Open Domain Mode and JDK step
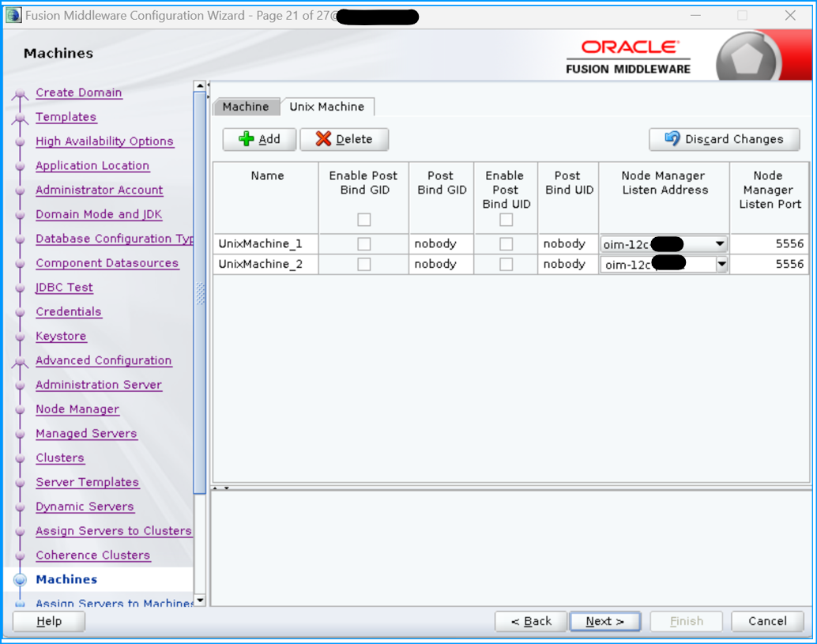 point(99,215)
